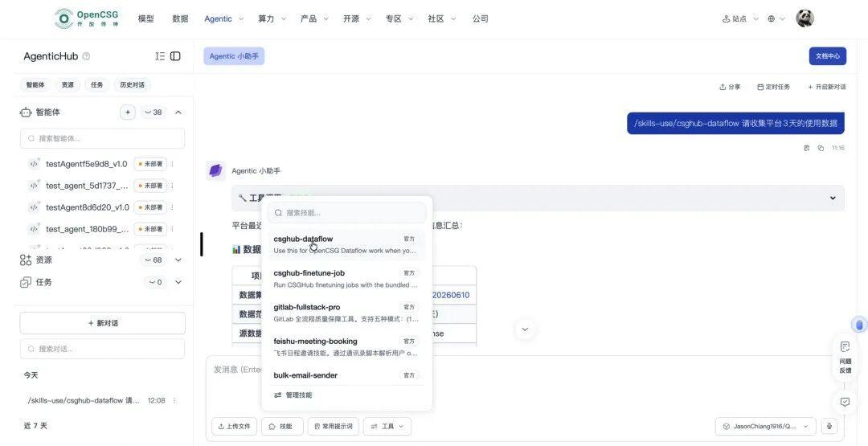This screenshot has height=446, width=868.
Task: Open the 工具 dropdown in message toolbar
Action: [x=387, y=426]
